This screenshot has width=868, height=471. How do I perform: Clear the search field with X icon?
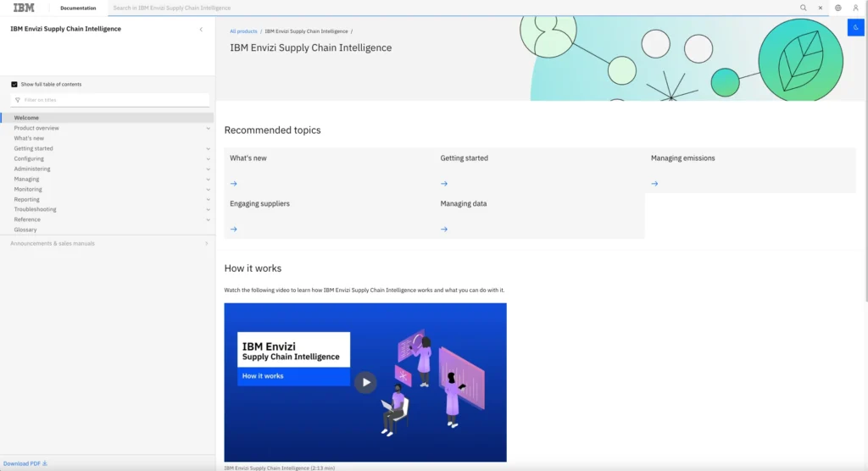[821, 8]
